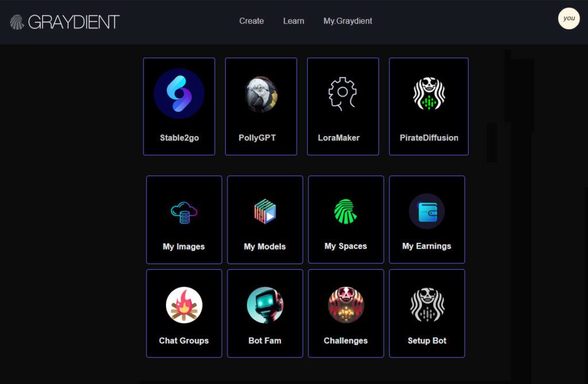Open the Learn menu
This screenshot has width=588, height=384.
tap(293, 21)
